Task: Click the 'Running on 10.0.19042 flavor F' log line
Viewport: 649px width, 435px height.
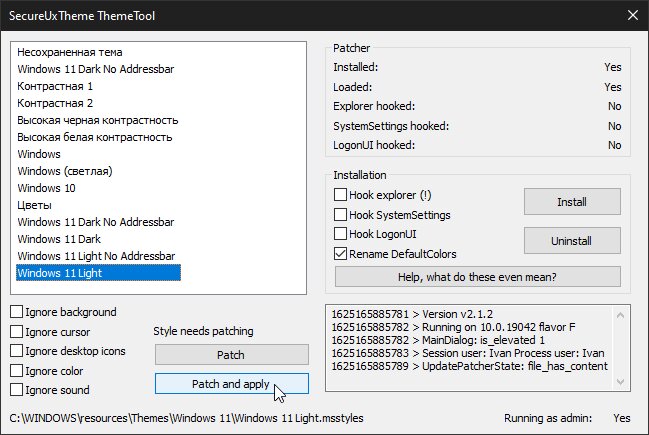Action: pyautogui.click(x=453, y=327)
